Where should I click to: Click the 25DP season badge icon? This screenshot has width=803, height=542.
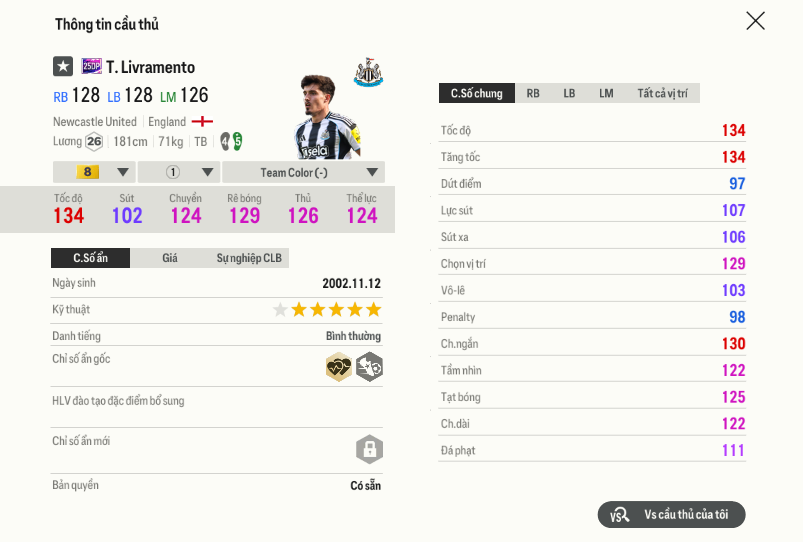92,67
